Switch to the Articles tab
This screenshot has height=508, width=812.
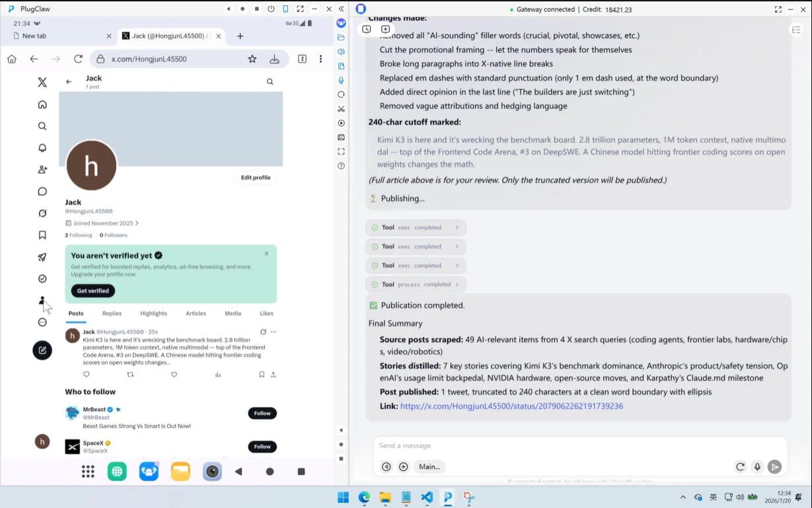pyautogui.click(x=196, y=313)
